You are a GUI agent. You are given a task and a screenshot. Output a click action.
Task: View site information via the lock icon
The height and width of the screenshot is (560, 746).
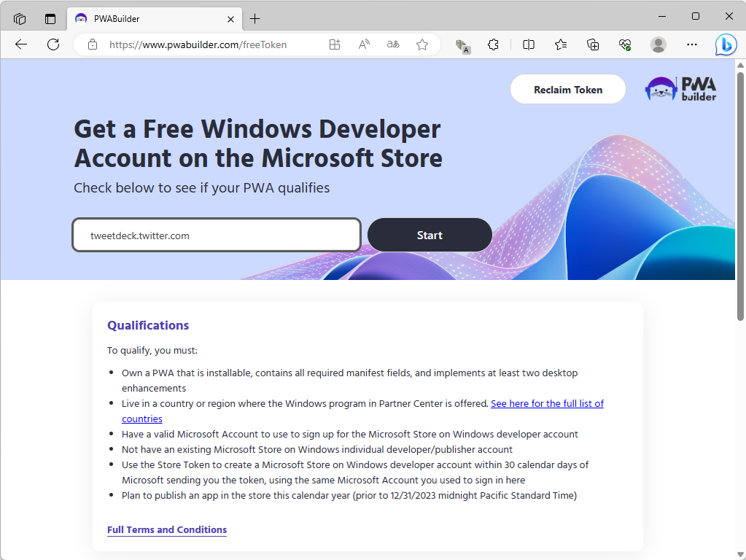(92, 44)
